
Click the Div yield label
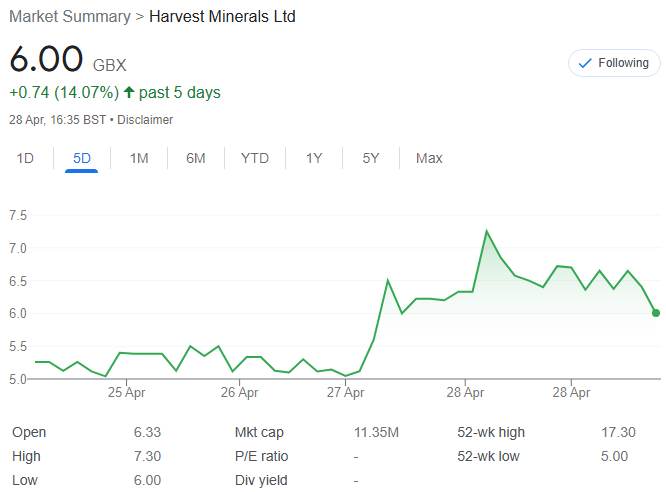coord(261,480)
